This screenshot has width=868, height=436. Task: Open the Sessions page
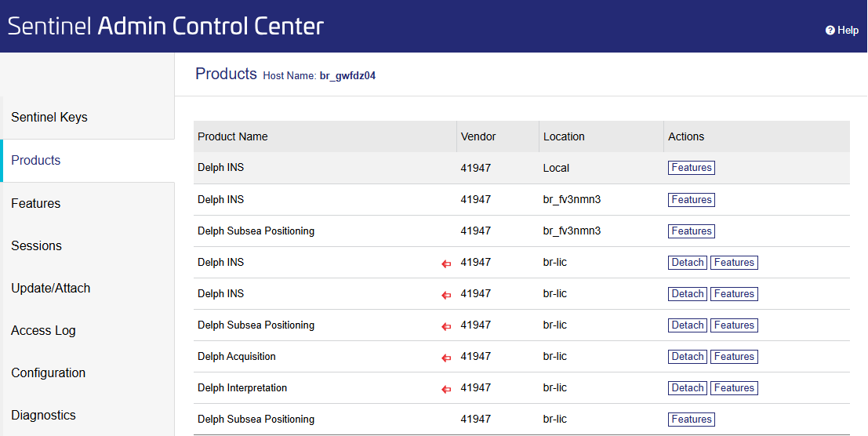(x=36, y=246)
